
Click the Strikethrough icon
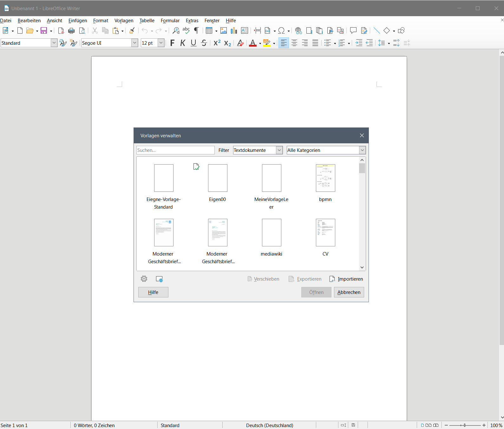coord(204,43)
